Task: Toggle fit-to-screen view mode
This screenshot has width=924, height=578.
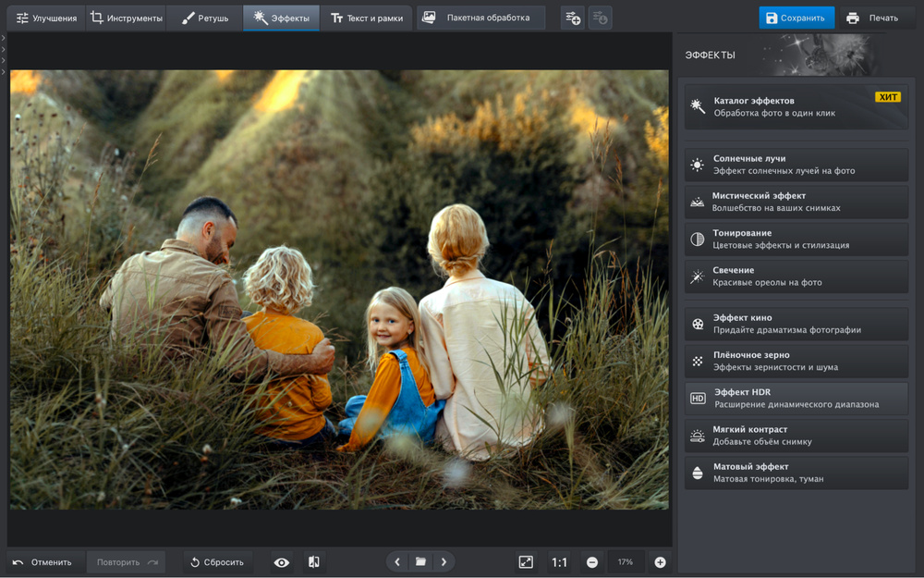Action: [526, 562]
